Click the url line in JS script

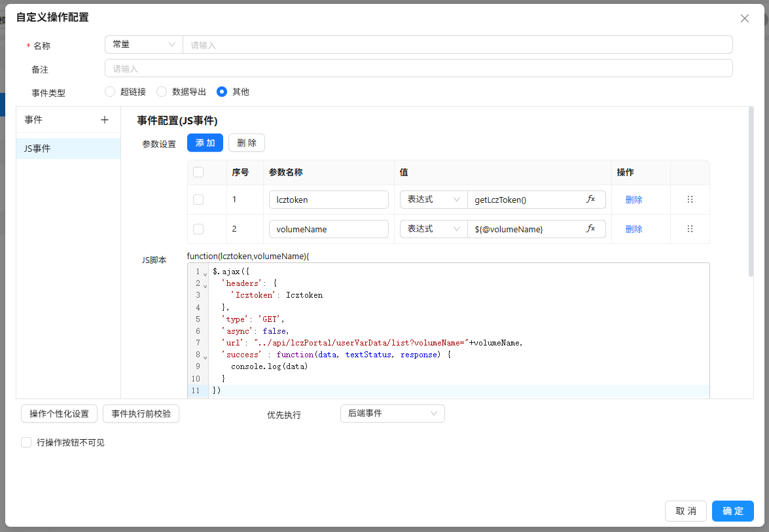click(372, 343)
